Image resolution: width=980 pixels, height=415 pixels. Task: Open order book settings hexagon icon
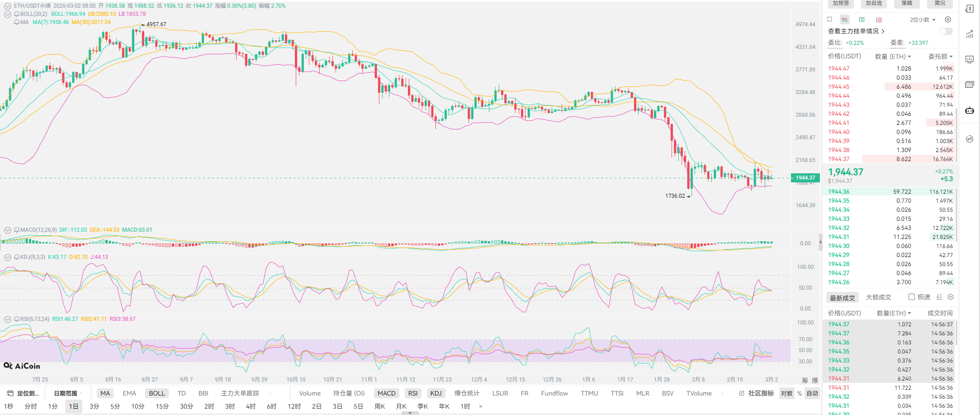point(948,19)
